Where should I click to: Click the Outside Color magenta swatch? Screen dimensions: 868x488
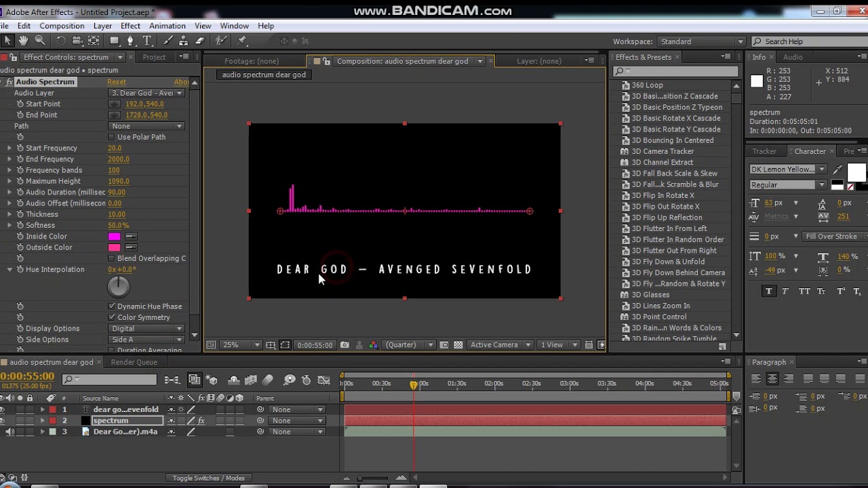(x=114, y=247)
